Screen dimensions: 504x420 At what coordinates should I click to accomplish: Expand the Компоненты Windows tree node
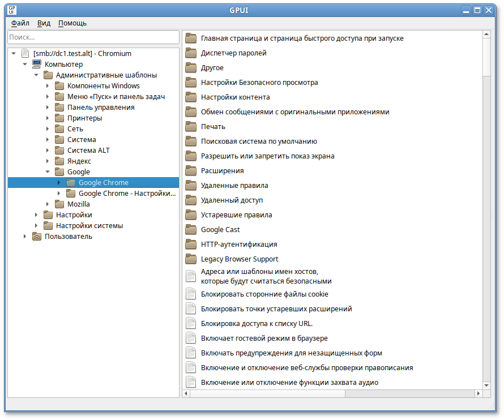pyautogui.click(x=48, y=86)
